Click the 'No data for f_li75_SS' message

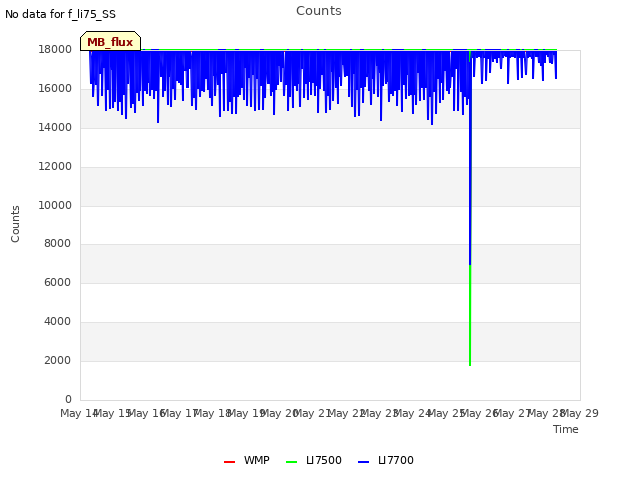pos(60,14)
